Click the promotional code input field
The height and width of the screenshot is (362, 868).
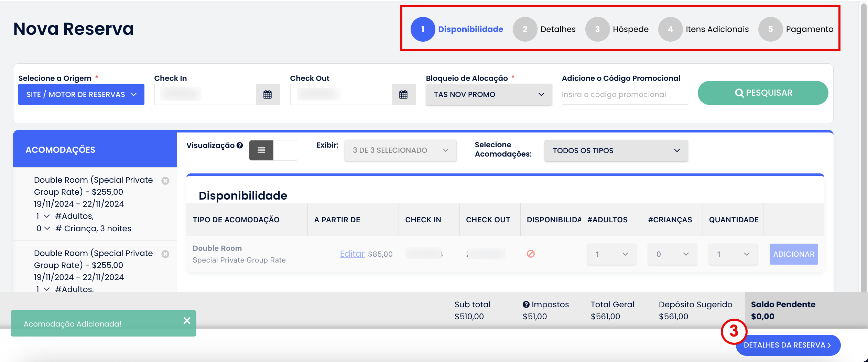tap(624, 95)
